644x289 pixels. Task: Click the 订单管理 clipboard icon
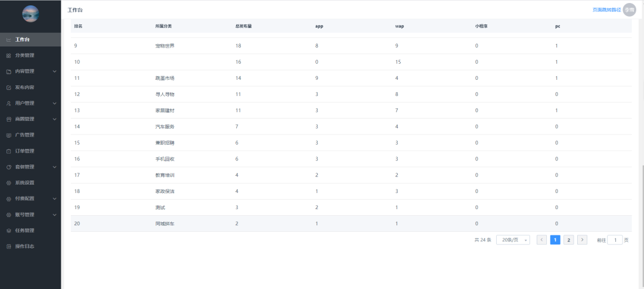pyautogui.click(x=8, y=151)
